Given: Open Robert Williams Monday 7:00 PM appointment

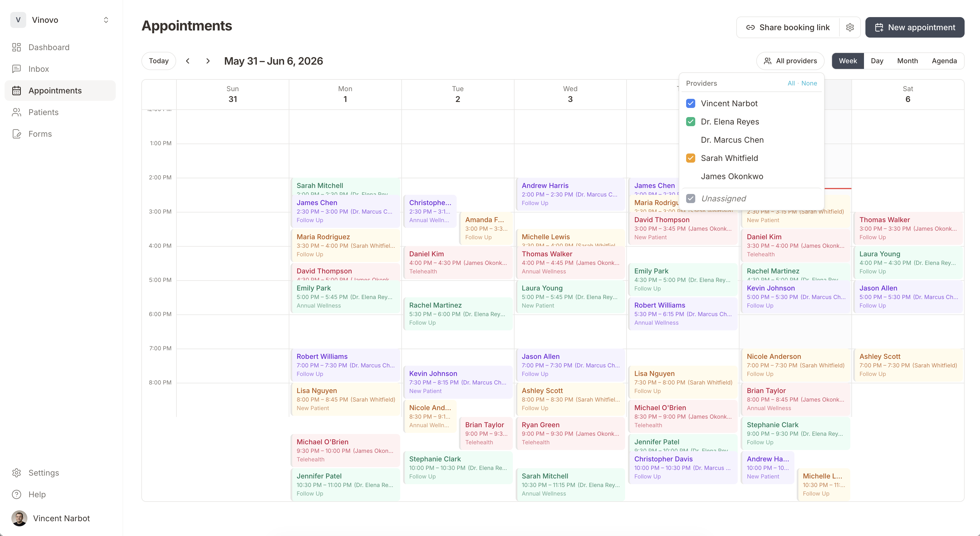Looking at the screenshot, I should pyautogui.click(x=345, y=365).
